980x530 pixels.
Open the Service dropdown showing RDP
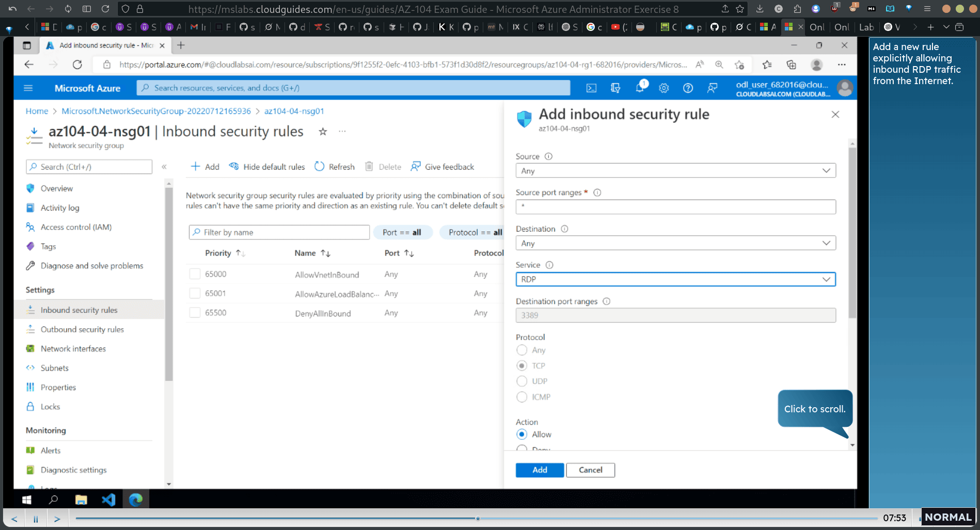coord(675,279)
